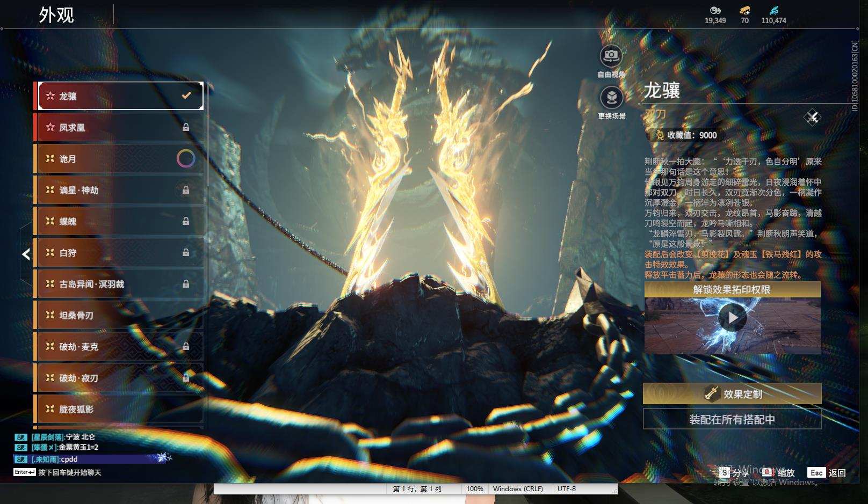Click the 100% zoom level in status bar

coord(475,489)
